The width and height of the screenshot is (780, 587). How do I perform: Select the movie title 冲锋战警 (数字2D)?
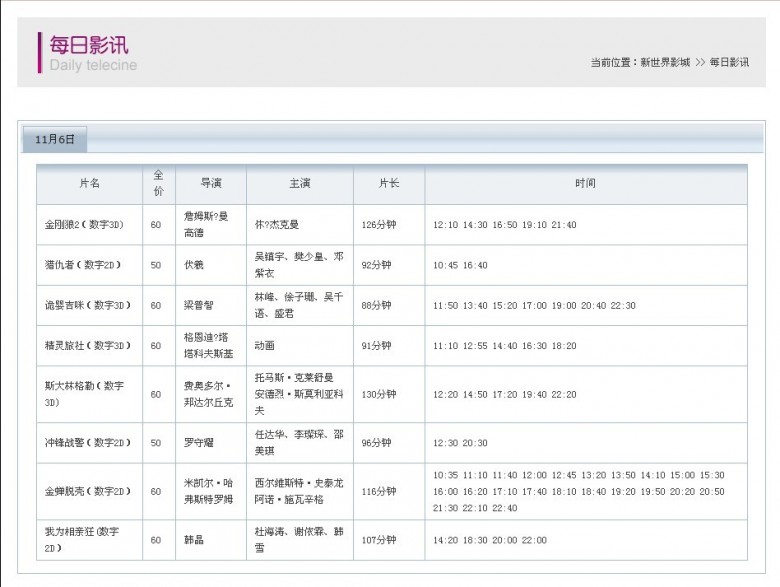pos(88,443)
